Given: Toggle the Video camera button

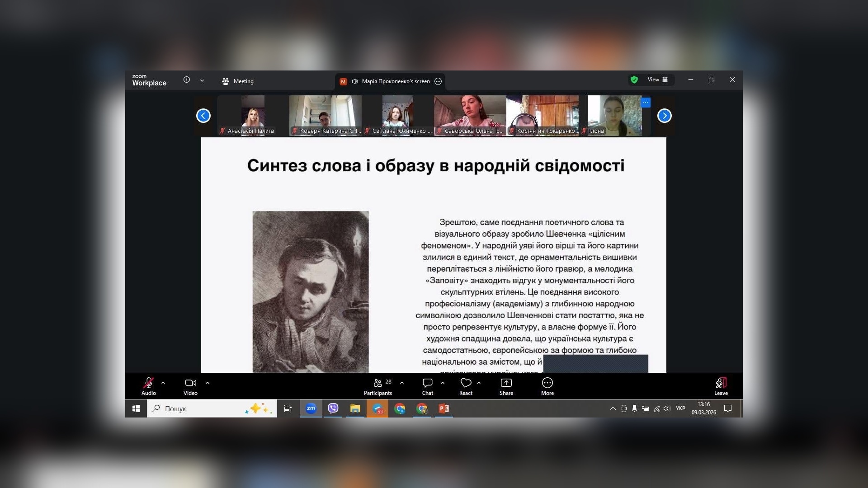Looking at the screenshot, I should (190, 386).
